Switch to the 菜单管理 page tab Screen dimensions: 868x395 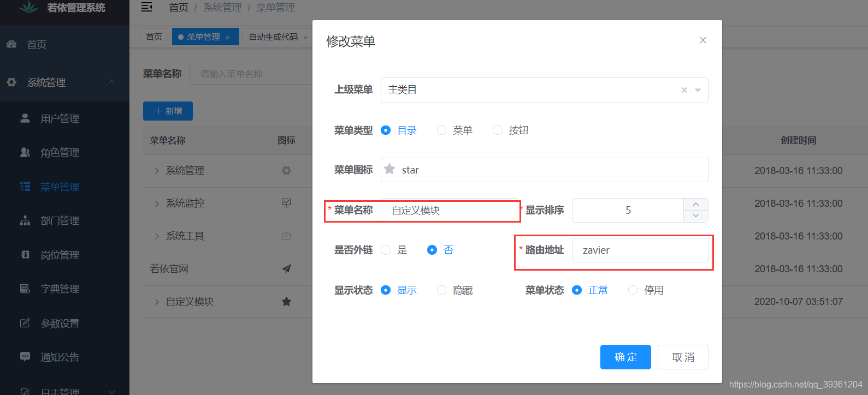(205, 37)
